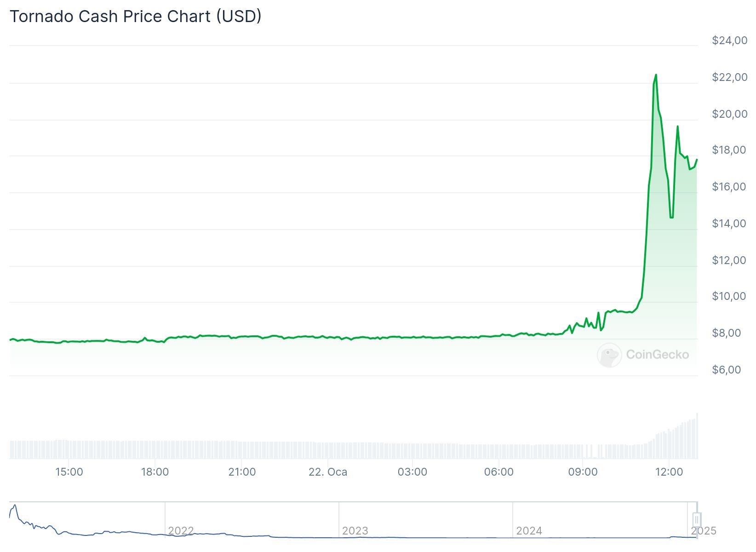Click the 21:00 time axis label
Viewport: 756px width, 552px height.
[x=242, y=472]
